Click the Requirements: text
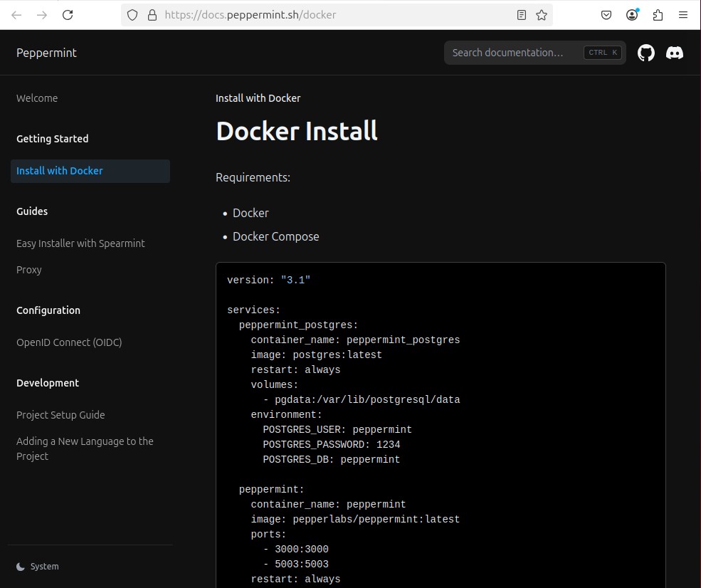 (253, 177)
